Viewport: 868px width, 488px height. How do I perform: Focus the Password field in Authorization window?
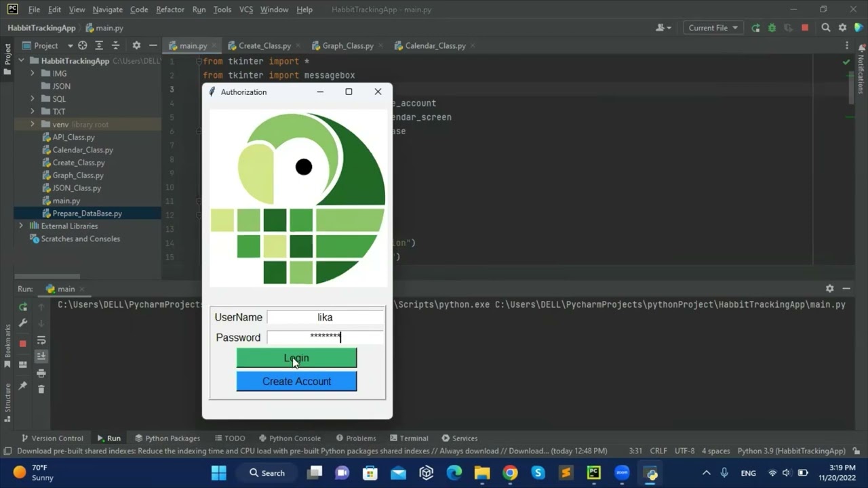click(325, 338)
